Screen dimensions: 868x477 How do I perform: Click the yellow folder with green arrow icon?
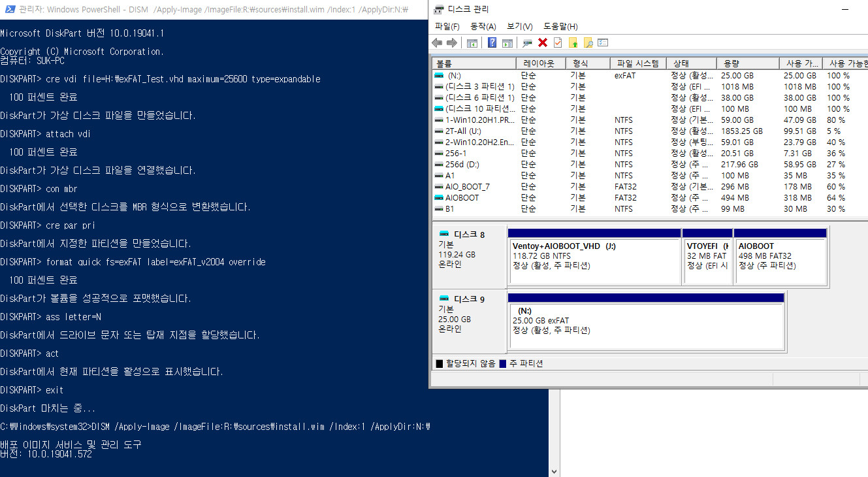(573, 42)
